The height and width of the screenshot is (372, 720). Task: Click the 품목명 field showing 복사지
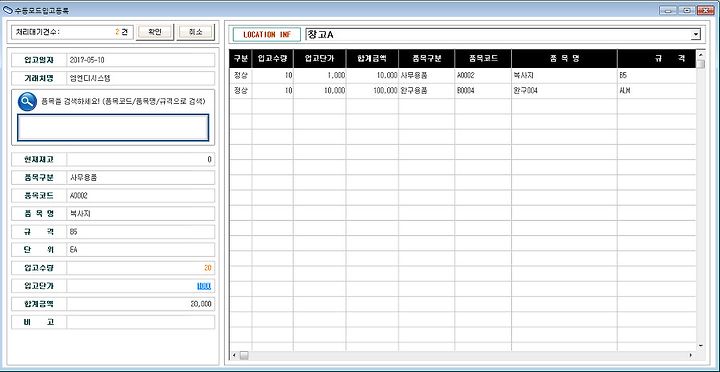pyautogui.click(x=141, y=214)
